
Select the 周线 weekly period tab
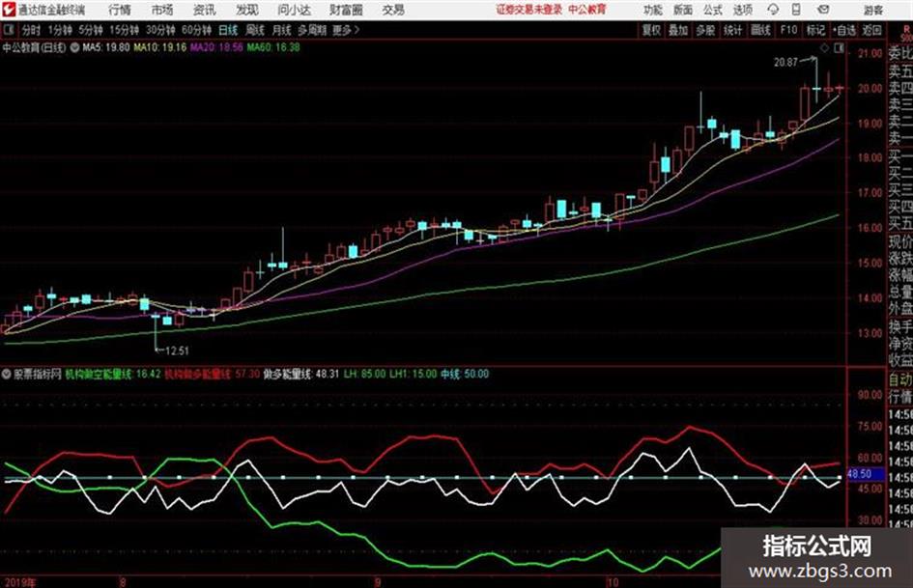coord(254,30)
